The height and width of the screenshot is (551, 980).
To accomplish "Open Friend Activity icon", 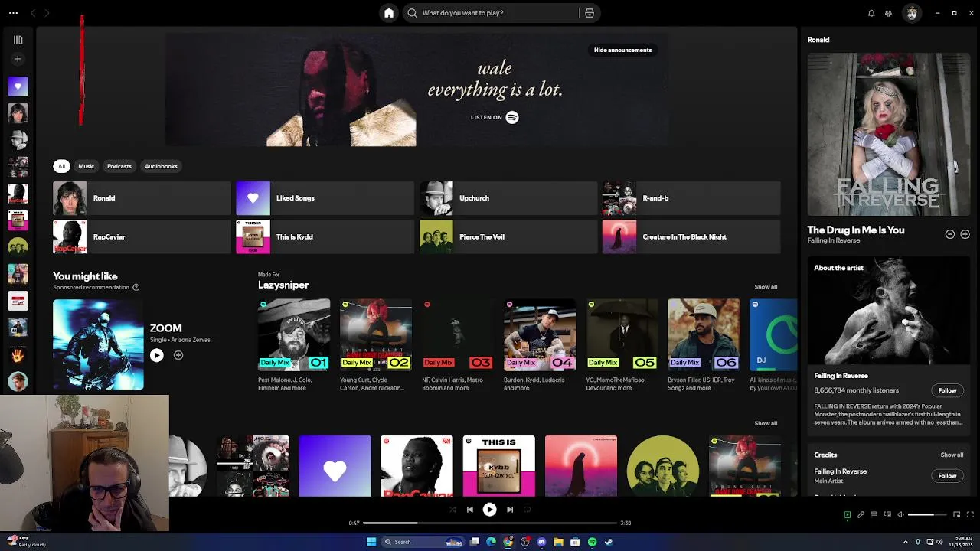I will 888,13.
